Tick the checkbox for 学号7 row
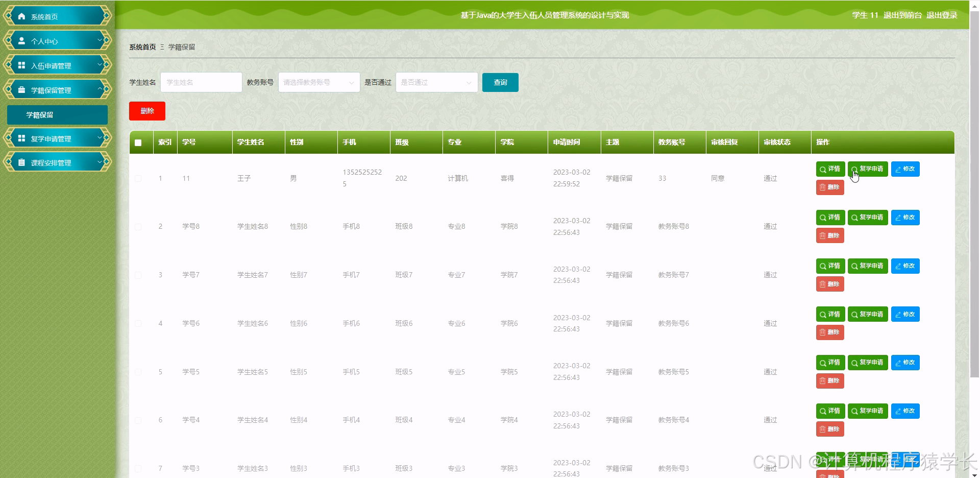This screenshot has height=478, width=980. point(138,275)
